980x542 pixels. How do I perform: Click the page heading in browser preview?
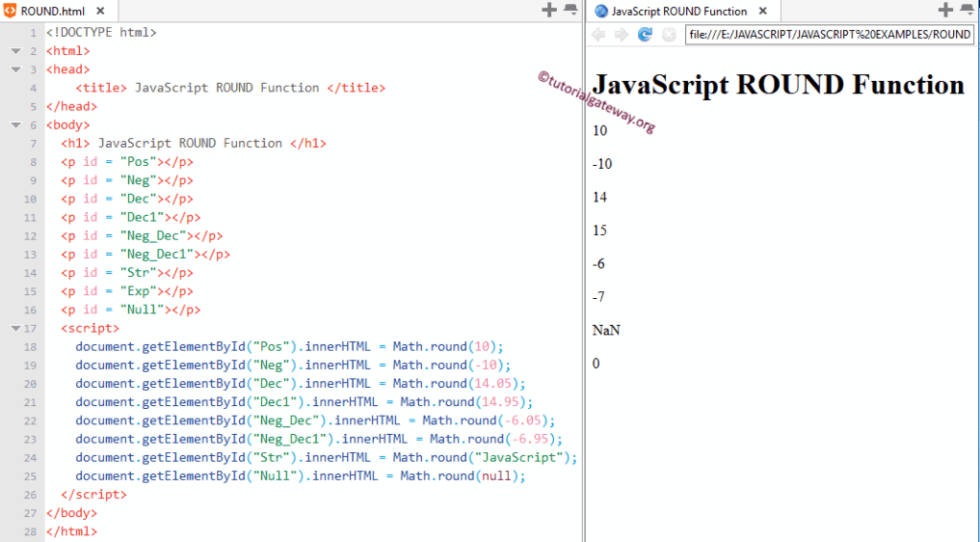point(778,84)
